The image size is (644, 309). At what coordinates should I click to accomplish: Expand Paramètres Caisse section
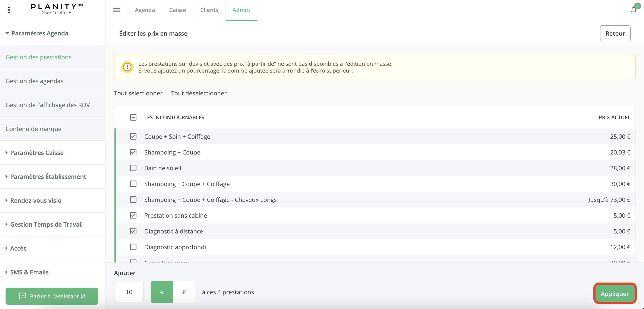coord(37,153)
